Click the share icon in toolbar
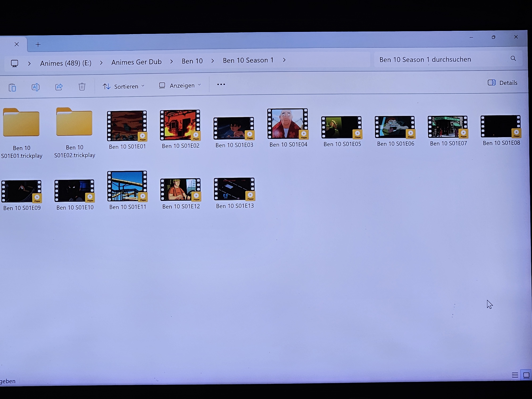532x399 pixels. pos(59,87)
